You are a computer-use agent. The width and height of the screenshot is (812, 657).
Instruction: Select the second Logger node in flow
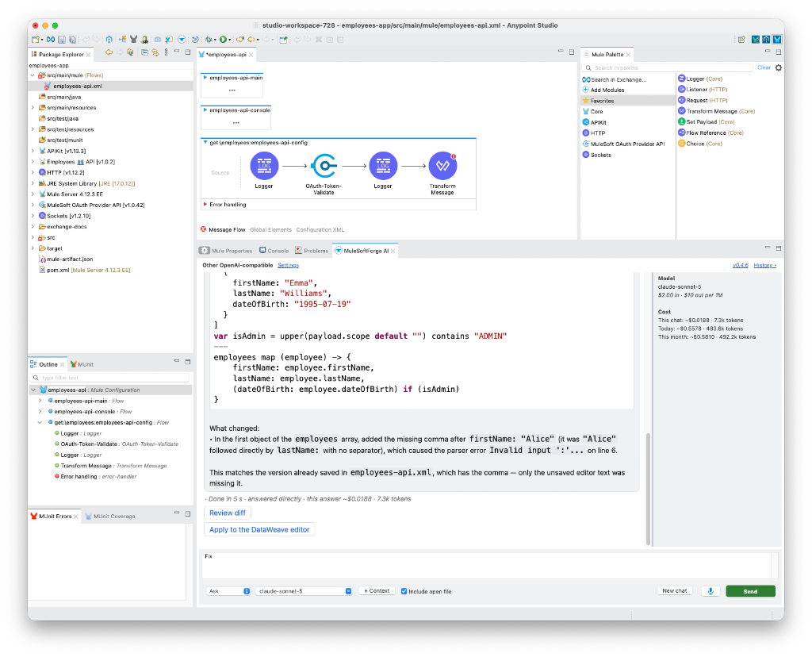(383, 166)
